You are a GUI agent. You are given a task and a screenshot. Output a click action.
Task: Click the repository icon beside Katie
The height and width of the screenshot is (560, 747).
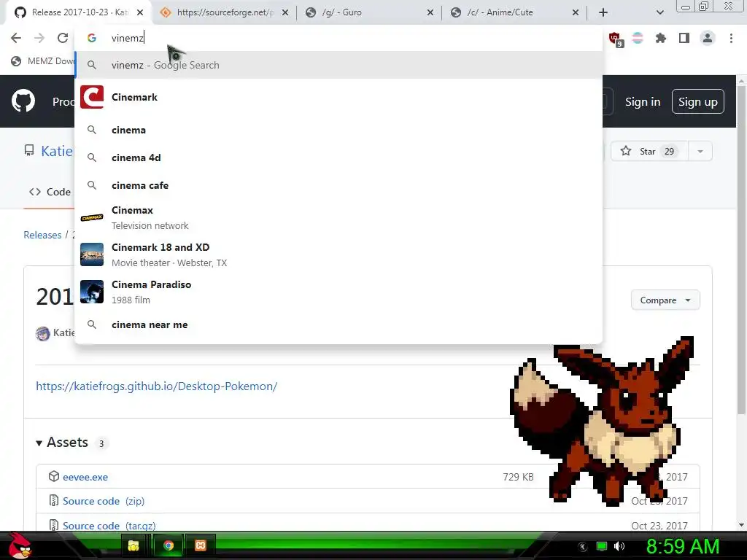point(29,151)
